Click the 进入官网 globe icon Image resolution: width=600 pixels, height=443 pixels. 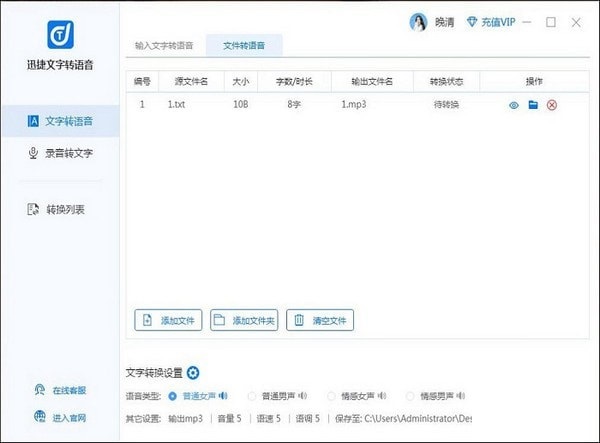click(40, 416)
